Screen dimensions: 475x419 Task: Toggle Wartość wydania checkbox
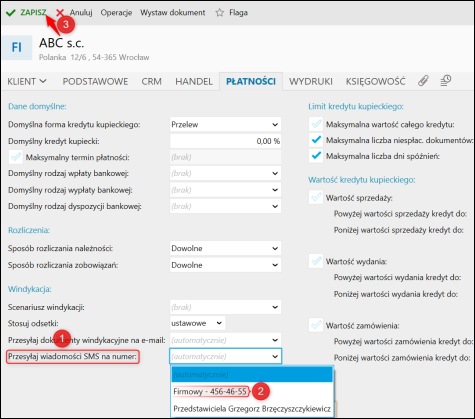[x=316, y=261]
